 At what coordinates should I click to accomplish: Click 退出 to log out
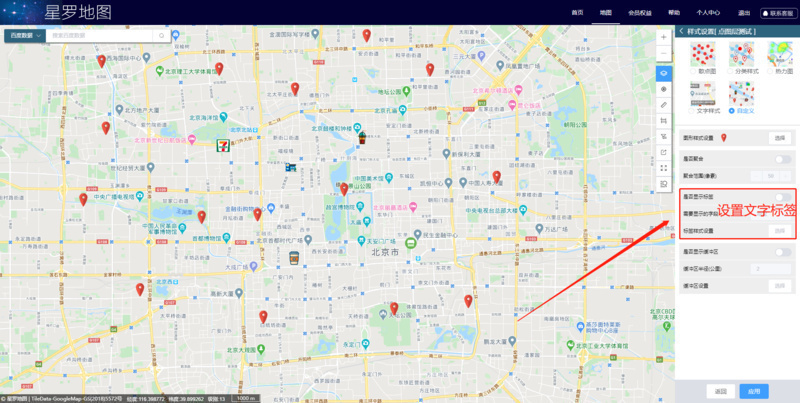pyautogui.click(x=743, y=13)
